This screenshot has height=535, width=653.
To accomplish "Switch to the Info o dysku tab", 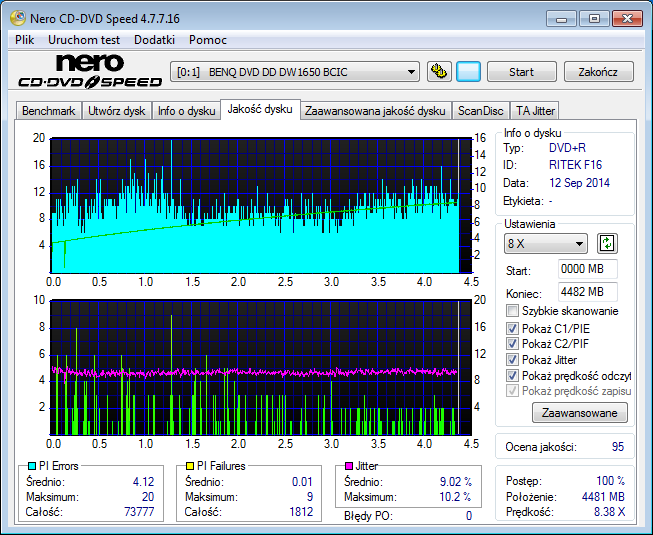I will [186, 111].
